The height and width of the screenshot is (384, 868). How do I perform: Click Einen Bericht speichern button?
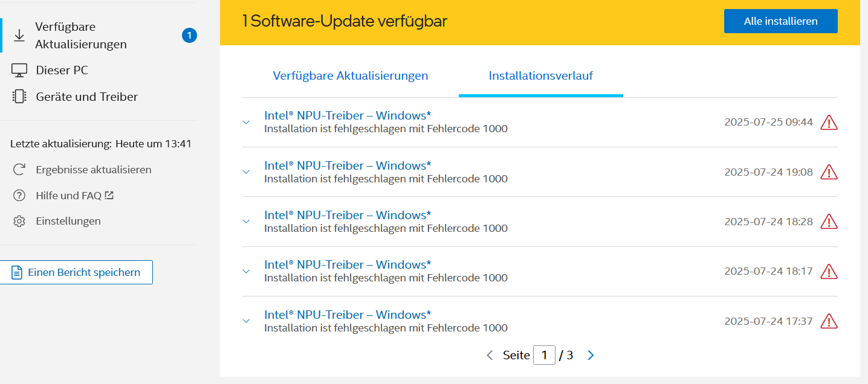pyautogui.click(x=76, y=272)
